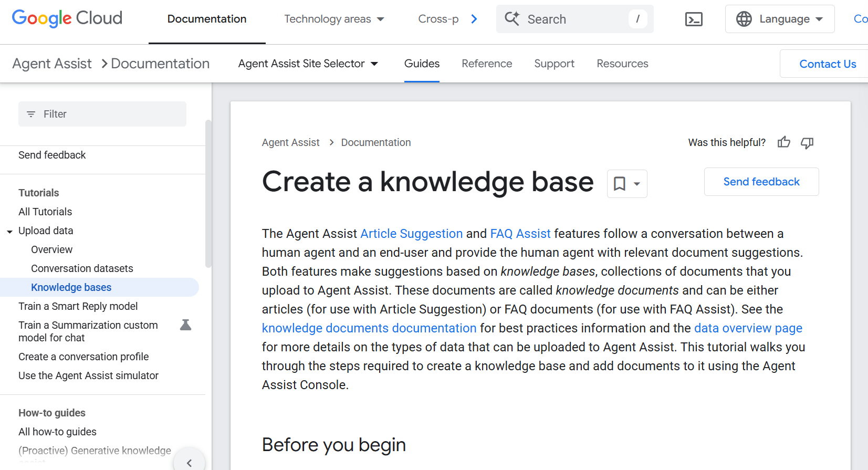Click the Create a knowledge base title
This screenshot has width=868, height=470.
pyautogui.click(x=428, y=182)
